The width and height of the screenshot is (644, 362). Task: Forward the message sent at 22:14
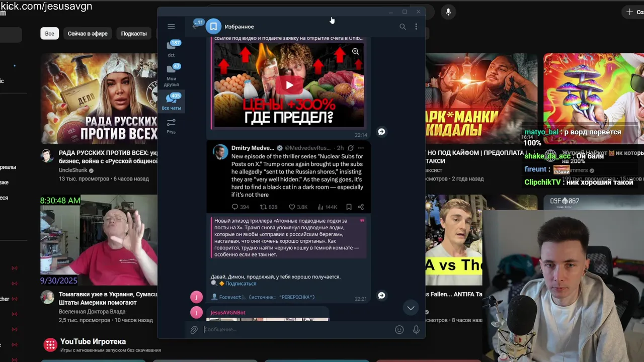(x=381, y=132)
